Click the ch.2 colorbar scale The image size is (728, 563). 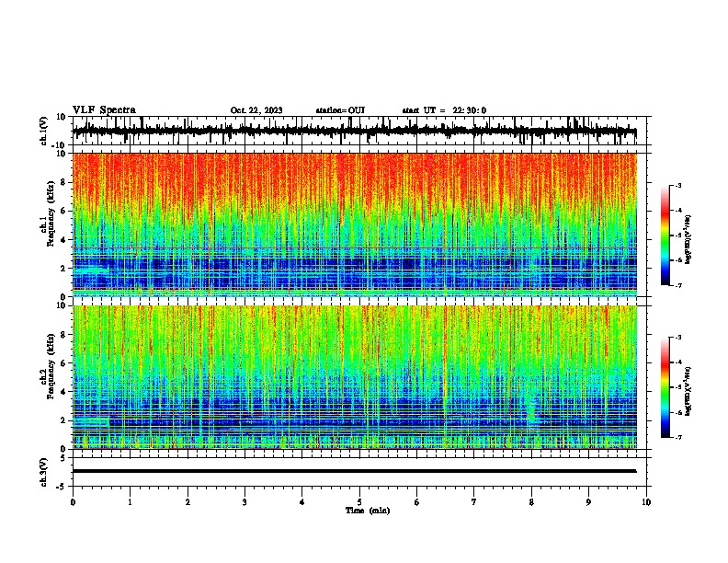pyautogui.click(x=665, y=387)
